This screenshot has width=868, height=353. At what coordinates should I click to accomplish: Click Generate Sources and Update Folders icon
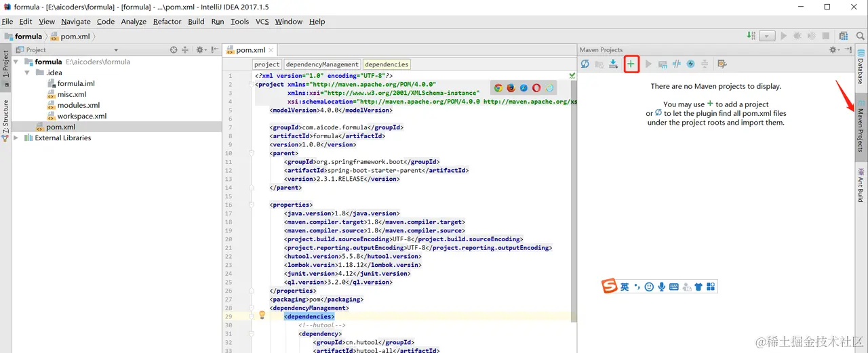tap(599, 64)
